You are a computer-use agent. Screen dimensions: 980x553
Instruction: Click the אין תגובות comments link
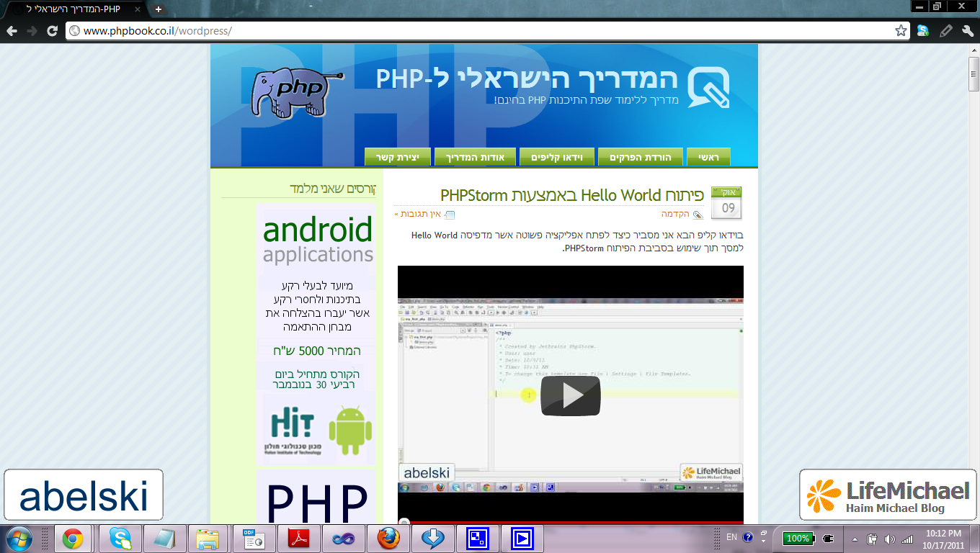coord(419,215)
